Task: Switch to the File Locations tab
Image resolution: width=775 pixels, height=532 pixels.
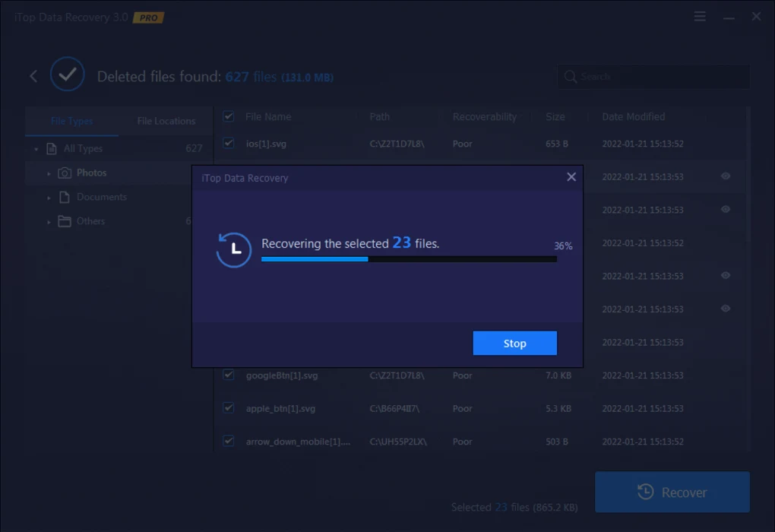Action: (x=166, y=121)
